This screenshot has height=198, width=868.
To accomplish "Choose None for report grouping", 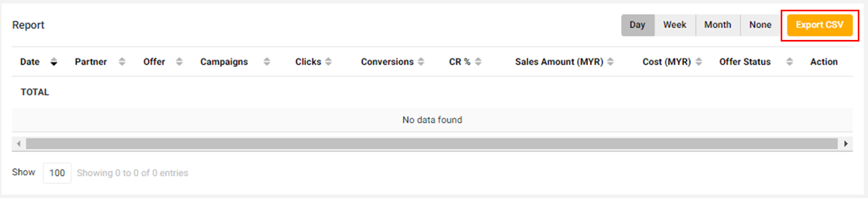I will pos(760,25).
